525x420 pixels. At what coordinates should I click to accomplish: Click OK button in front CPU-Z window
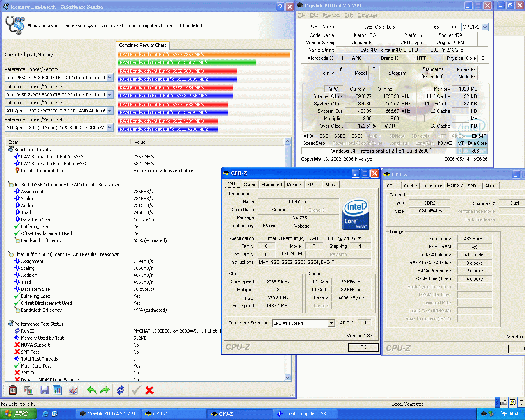point(363,347)
